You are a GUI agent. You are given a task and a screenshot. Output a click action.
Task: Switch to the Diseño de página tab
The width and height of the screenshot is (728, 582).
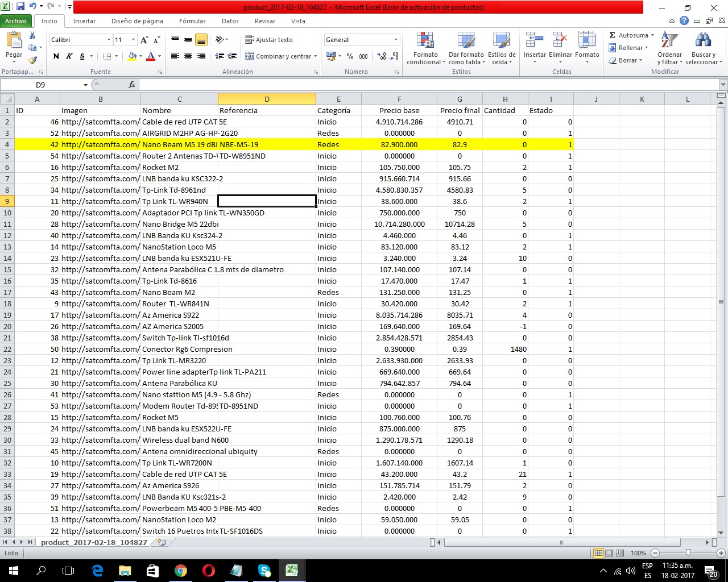pos(137,21)
